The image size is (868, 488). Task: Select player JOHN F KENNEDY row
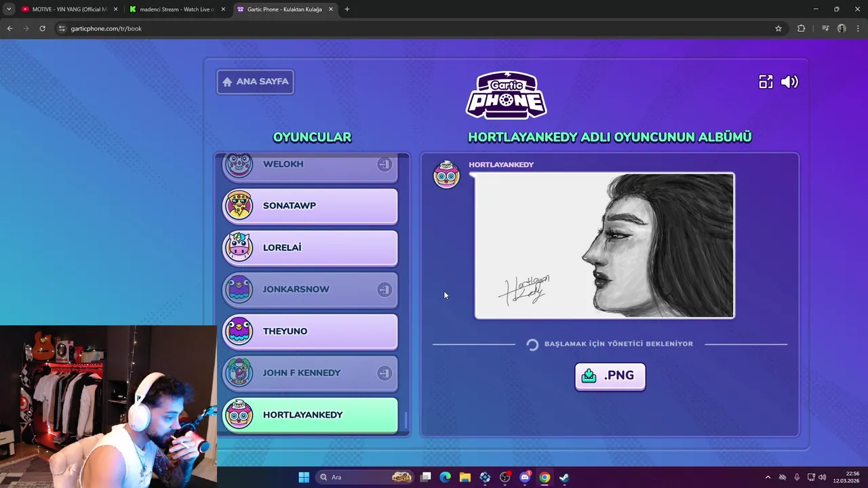click(x=310, y=373)
